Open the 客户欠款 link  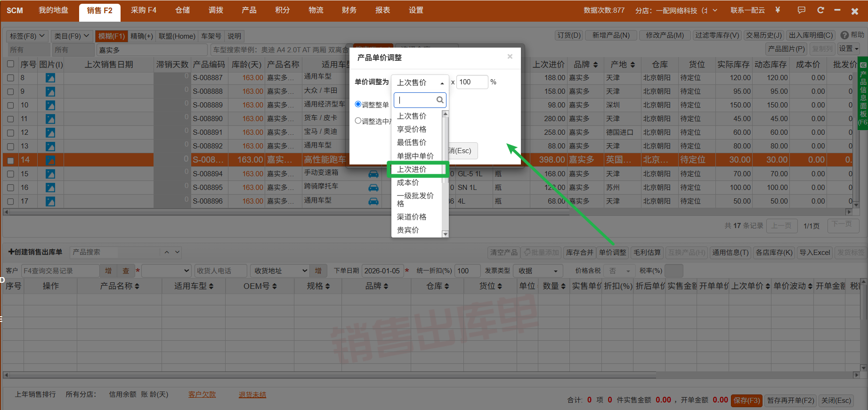pyautogui.click(x=202, y=394)
